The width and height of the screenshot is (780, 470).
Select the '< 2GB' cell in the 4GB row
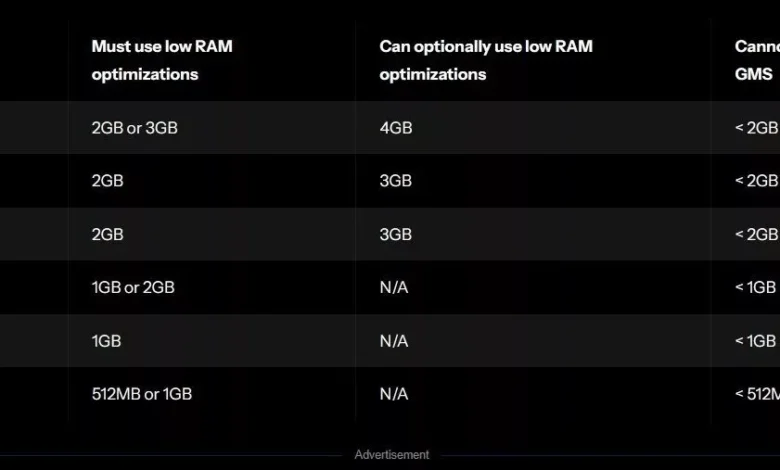[x=757, y=128]
